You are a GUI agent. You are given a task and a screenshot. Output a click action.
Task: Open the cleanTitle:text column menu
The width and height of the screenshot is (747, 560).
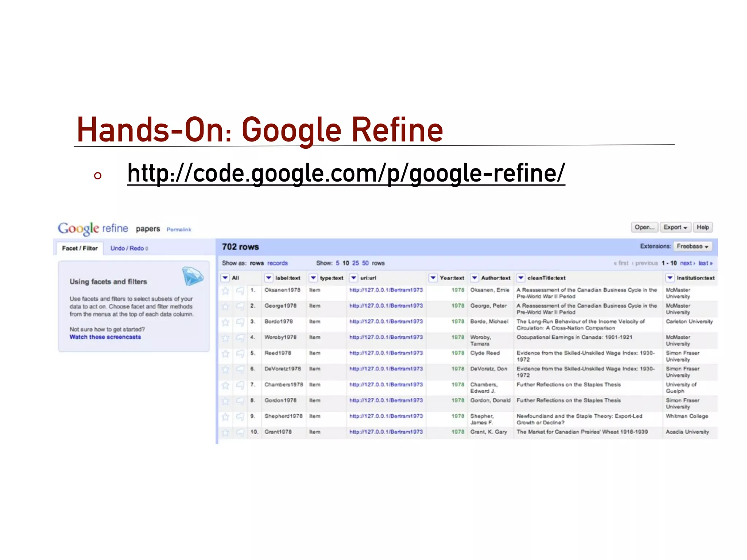(521, 278)
